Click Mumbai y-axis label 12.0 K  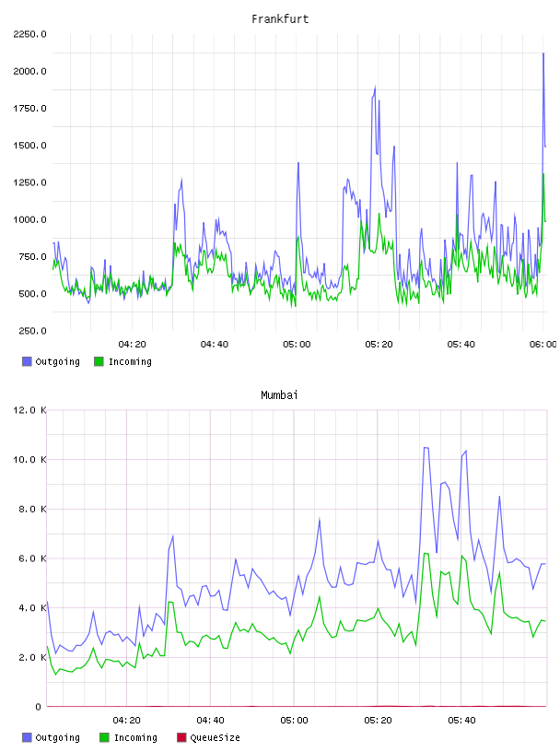[x=29, y=410]
